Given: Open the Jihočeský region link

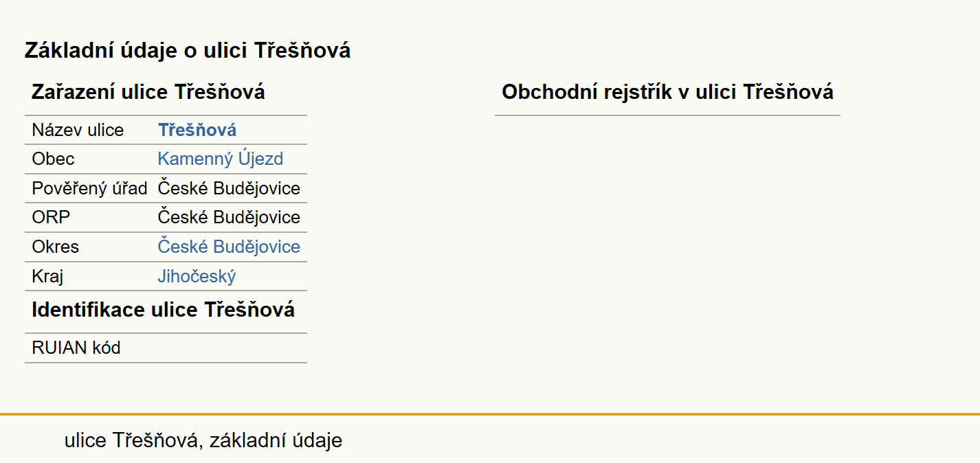Looking at the screenshot, I should tap(197, 276).
